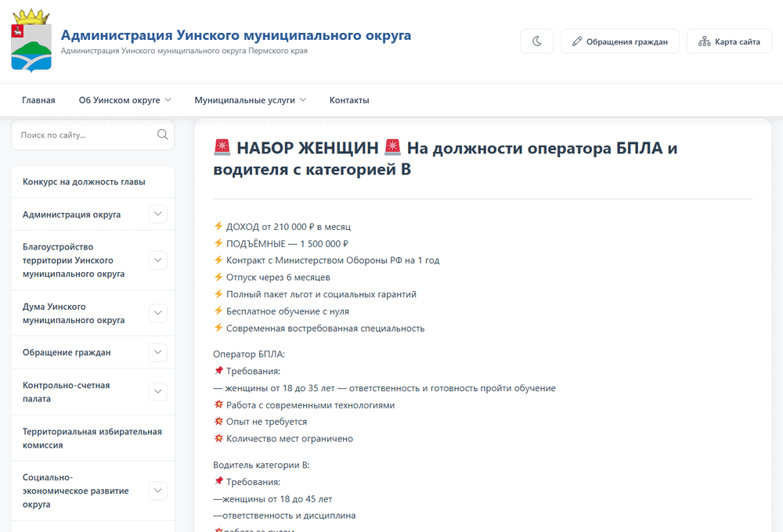Click the lightning icon beside Контракт с Министерством line
This screenshot has height=532, width=783.
click(218, 260)
